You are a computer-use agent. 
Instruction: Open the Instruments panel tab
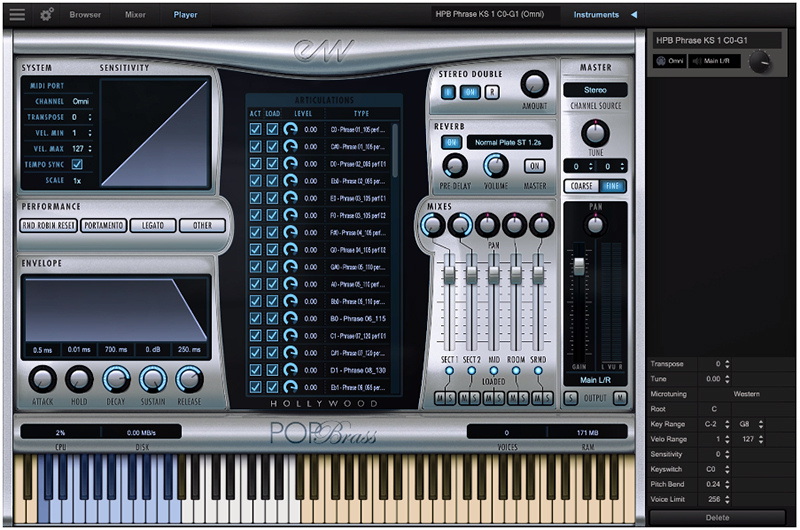[x=596, y=15]
